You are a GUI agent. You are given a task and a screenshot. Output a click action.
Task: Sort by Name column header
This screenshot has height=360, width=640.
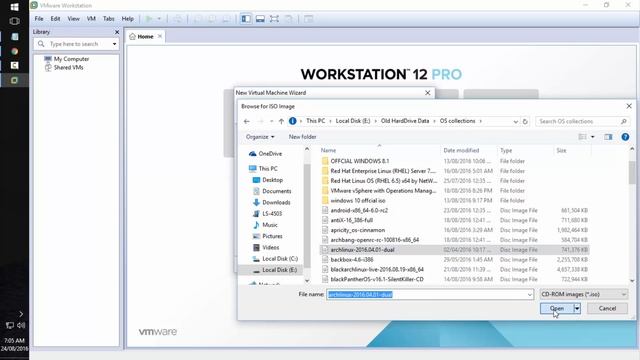click(328, 150)
